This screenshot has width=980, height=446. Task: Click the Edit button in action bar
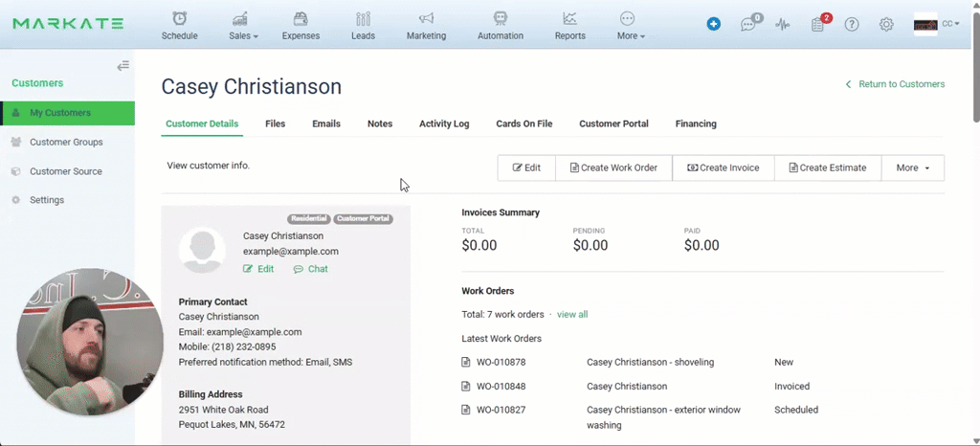point(526,168)
